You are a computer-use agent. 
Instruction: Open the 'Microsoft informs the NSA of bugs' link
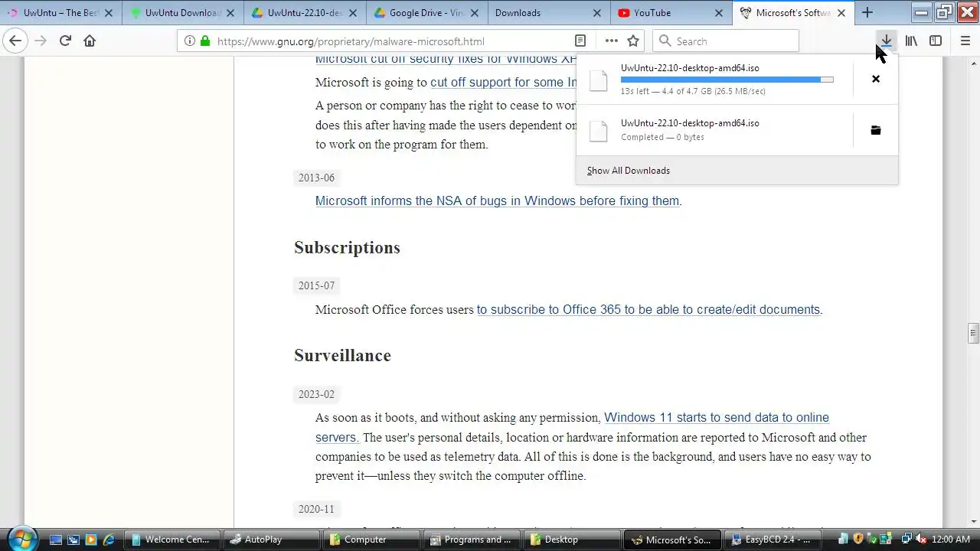pyautogui.click(x=498, y=201)
